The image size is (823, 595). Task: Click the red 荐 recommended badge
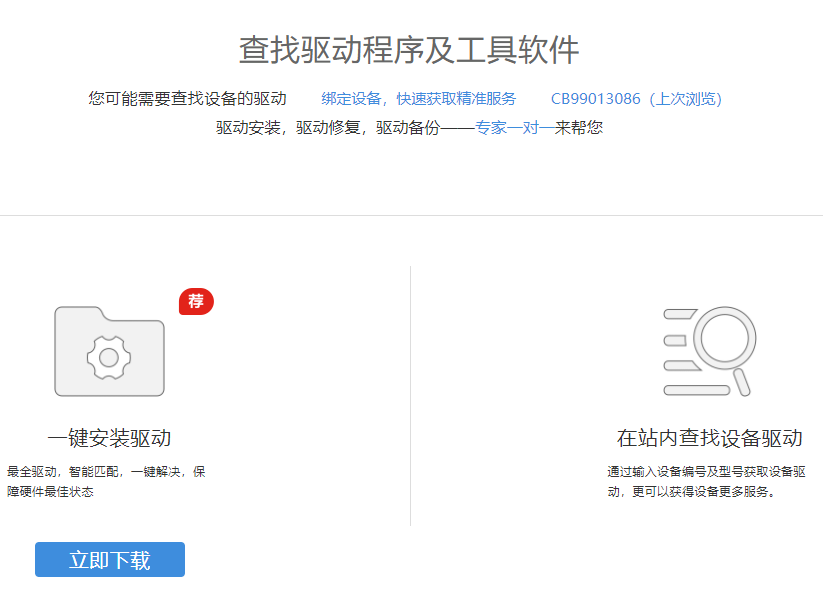[x=196, y=301]
